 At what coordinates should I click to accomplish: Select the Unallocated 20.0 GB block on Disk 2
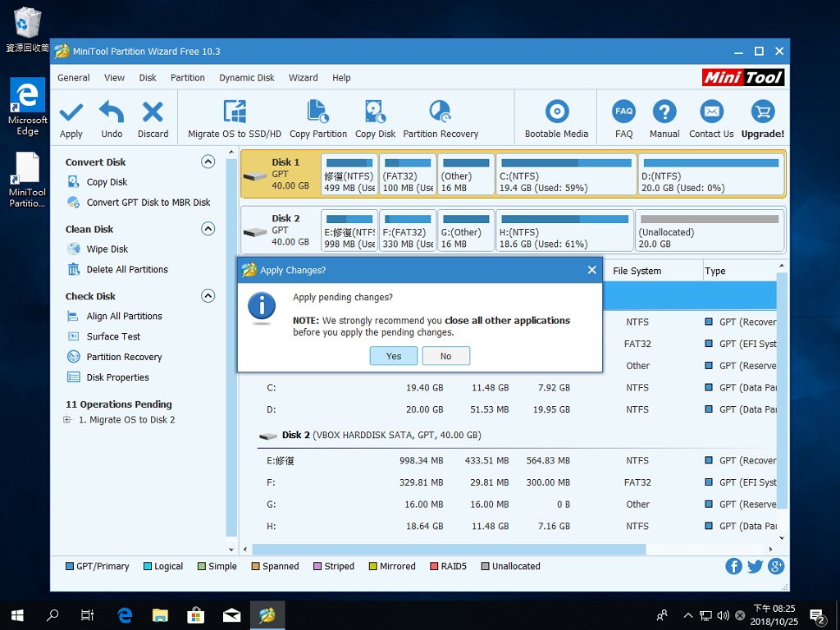tap(709, 231)
